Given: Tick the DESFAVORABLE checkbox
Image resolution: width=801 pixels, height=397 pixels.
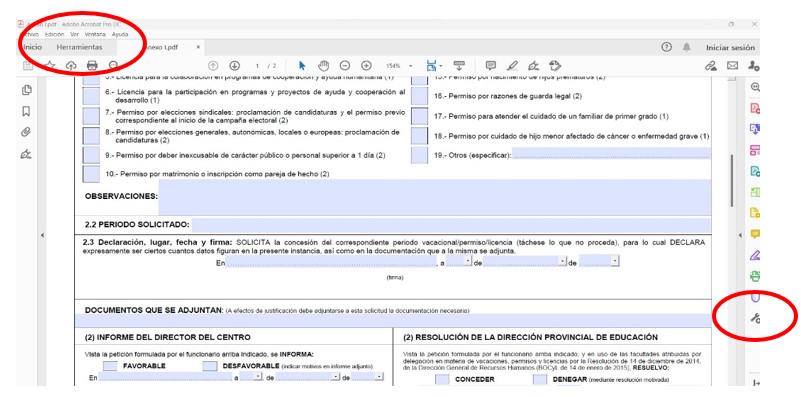Looking at the screenshot, I should pos(209,366).
